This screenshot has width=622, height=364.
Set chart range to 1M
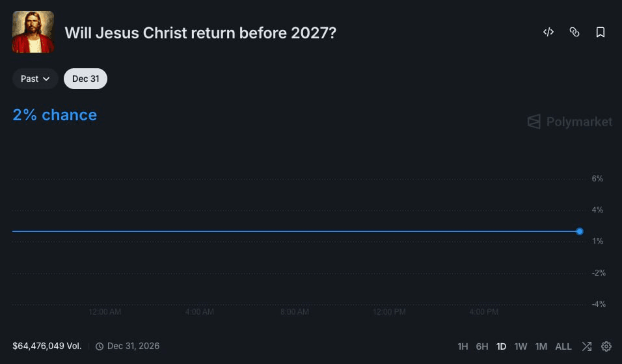click(x=541, y=346)
